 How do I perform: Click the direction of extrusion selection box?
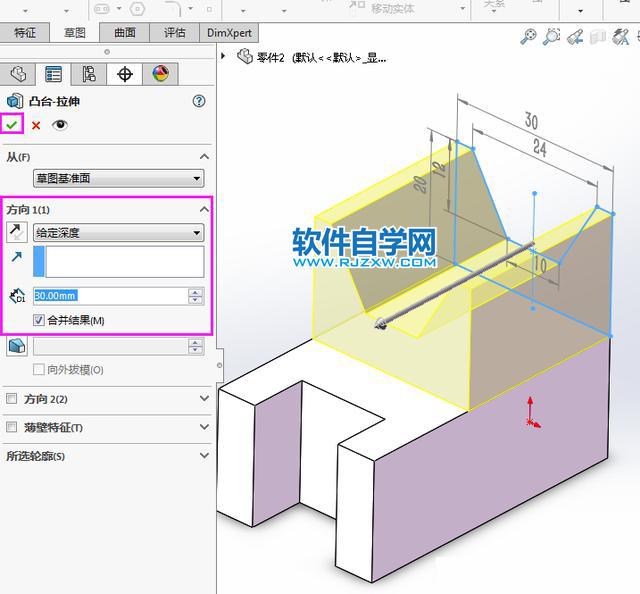point(119,261)
